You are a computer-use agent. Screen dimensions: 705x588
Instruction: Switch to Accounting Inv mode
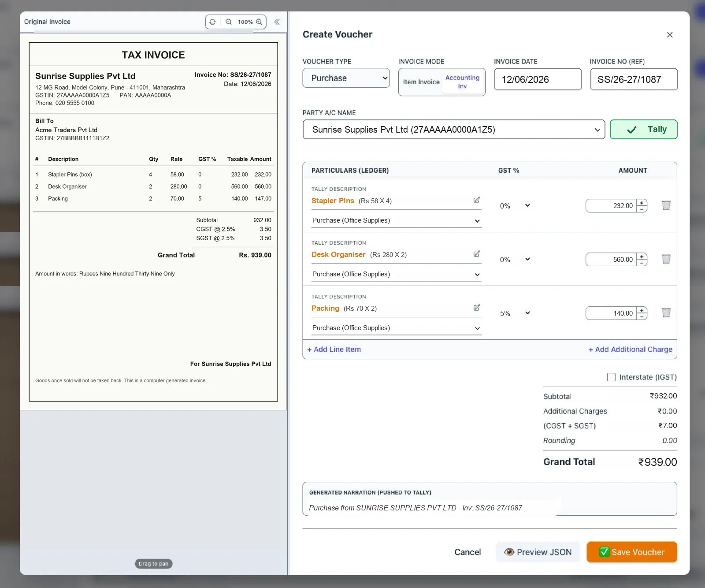point(462,82)
